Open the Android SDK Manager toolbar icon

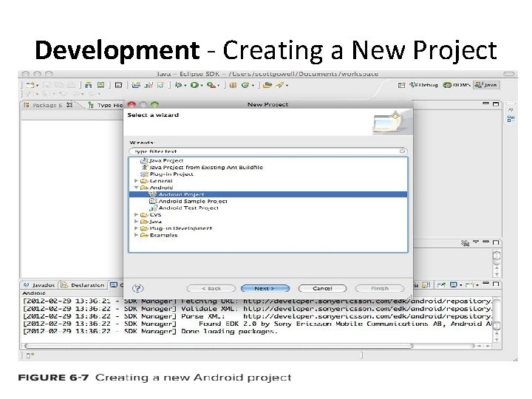pyautogui.click(x=89, y=85)
